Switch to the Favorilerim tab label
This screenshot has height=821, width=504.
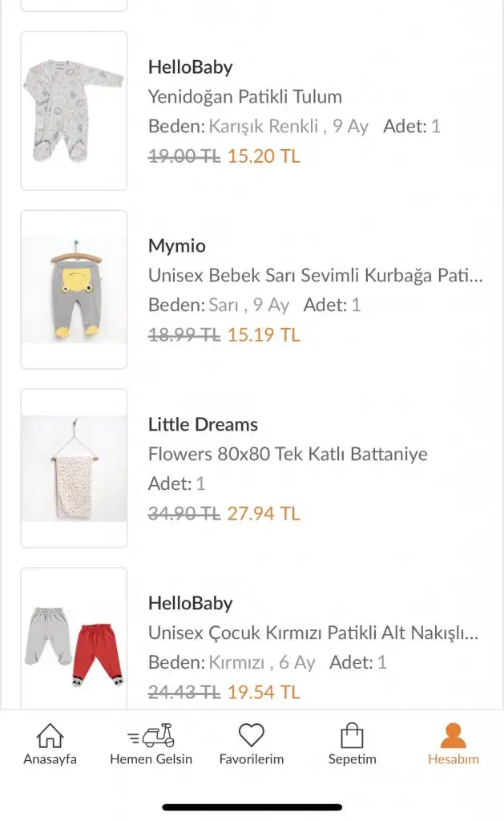pyautogui.click(x=252, y=759)
